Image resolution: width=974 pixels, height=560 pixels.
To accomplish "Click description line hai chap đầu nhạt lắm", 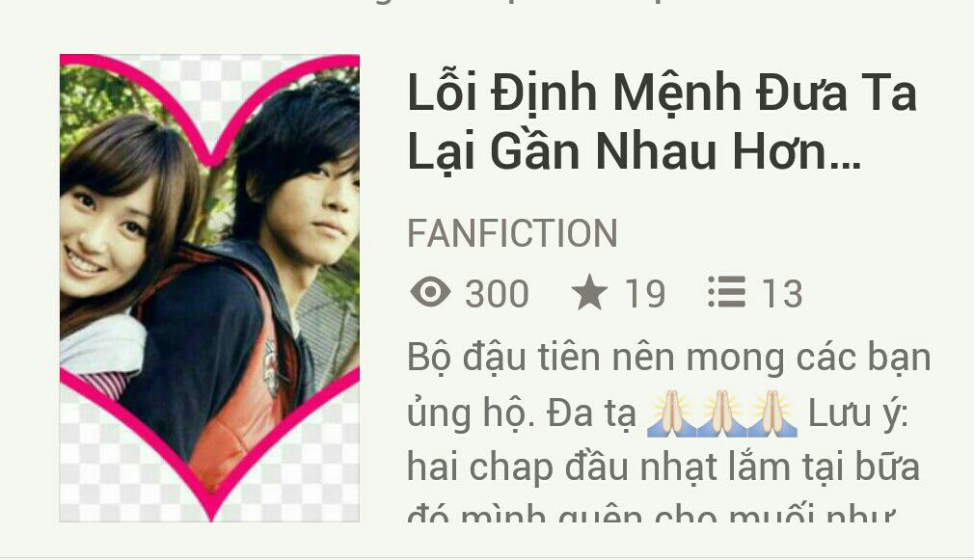I will pos(663,467).
